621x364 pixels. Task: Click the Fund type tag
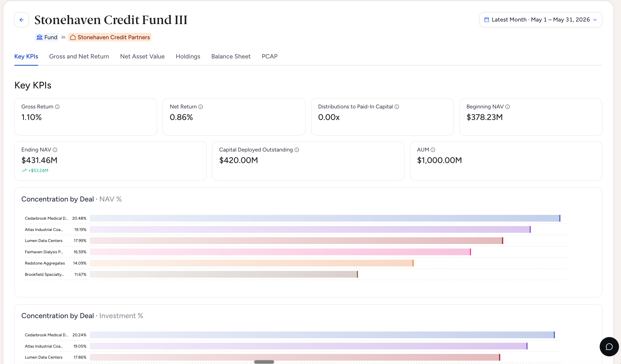pyautogui.click(x=47, y=37)
